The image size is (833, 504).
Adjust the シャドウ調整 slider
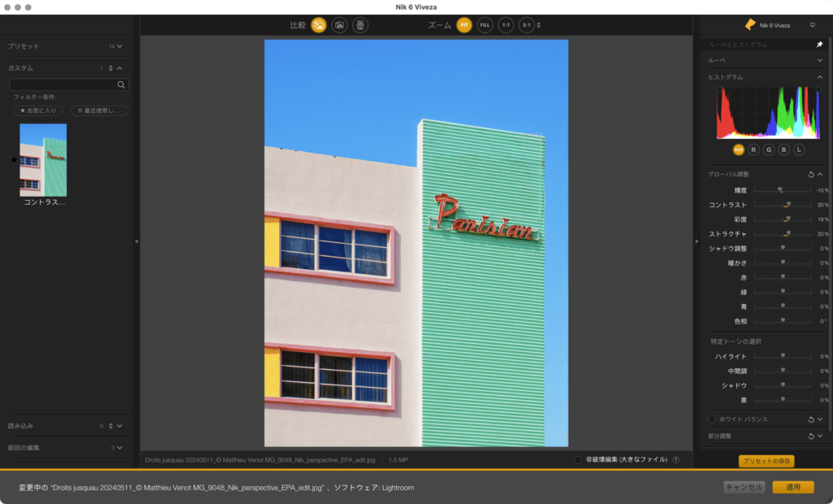click(x=783, y=247)
